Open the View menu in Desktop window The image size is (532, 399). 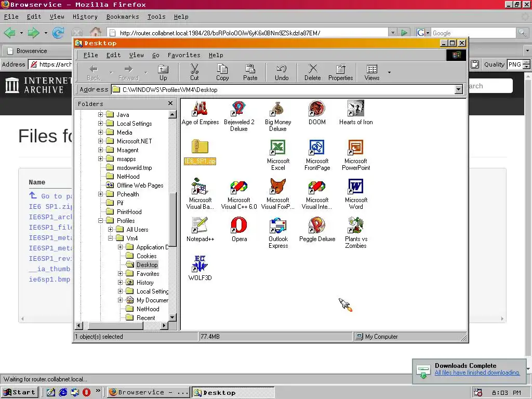click(137, 55)
